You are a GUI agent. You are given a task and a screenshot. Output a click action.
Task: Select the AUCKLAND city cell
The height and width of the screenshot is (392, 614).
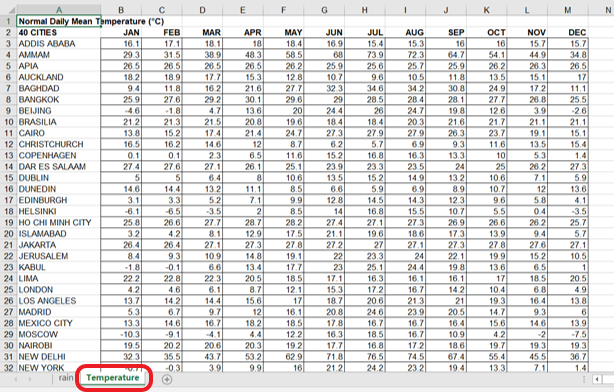coord(59,77)
